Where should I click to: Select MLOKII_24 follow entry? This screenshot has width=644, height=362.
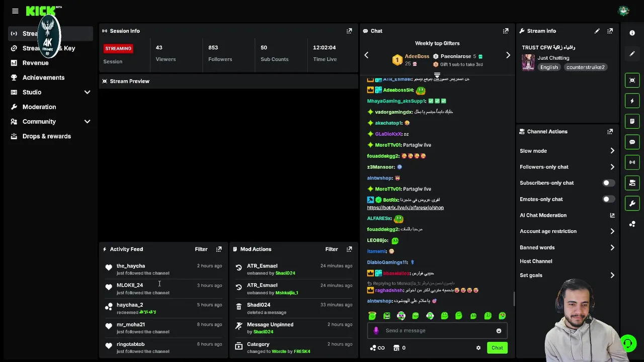164,289
